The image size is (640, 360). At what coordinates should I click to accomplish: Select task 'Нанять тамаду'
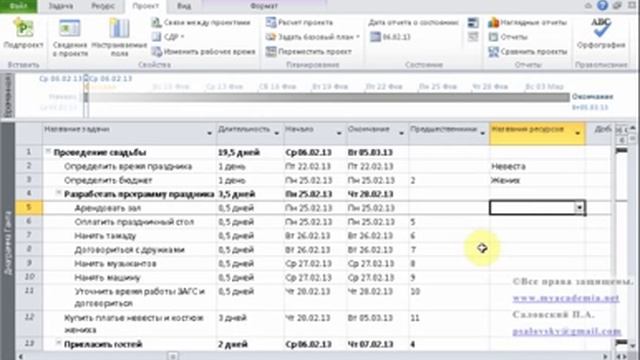105,236
